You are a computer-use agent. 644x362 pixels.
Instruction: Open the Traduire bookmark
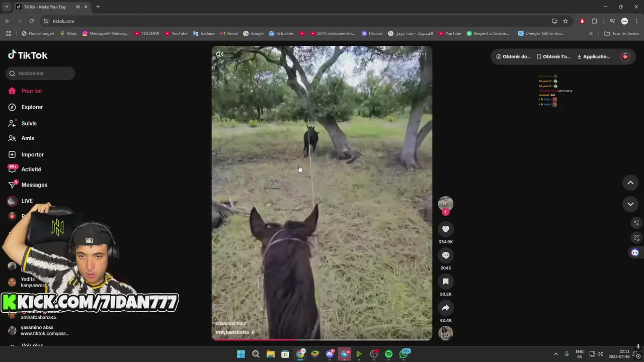(204, 34)
